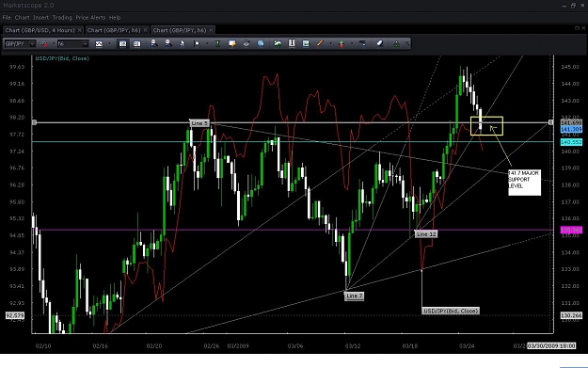The width and height of the screenshot is (588, 368).
Task: Select the cursor pointer tool
Action: (x=183, y=43)
